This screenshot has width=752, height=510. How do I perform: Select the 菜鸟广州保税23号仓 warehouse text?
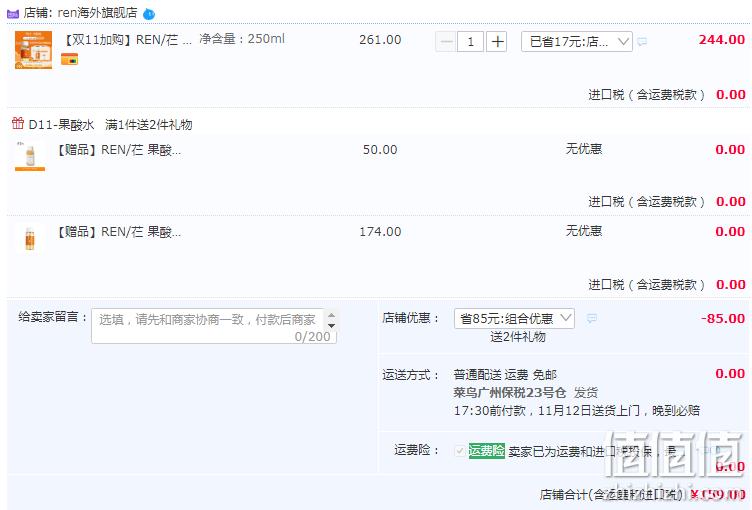[510, 392]
